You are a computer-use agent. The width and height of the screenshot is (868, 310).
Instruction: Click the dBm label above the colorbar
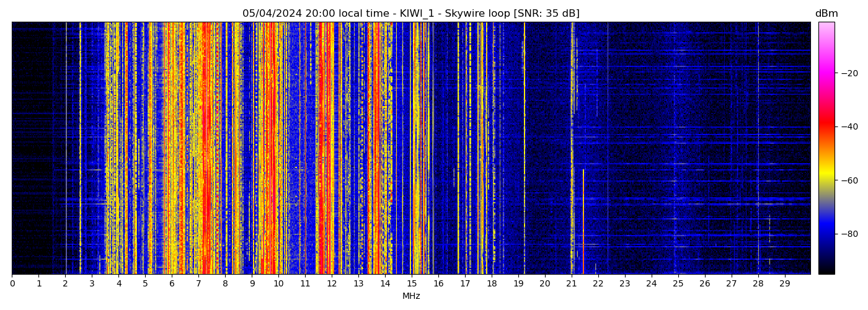tap(826, 14)
